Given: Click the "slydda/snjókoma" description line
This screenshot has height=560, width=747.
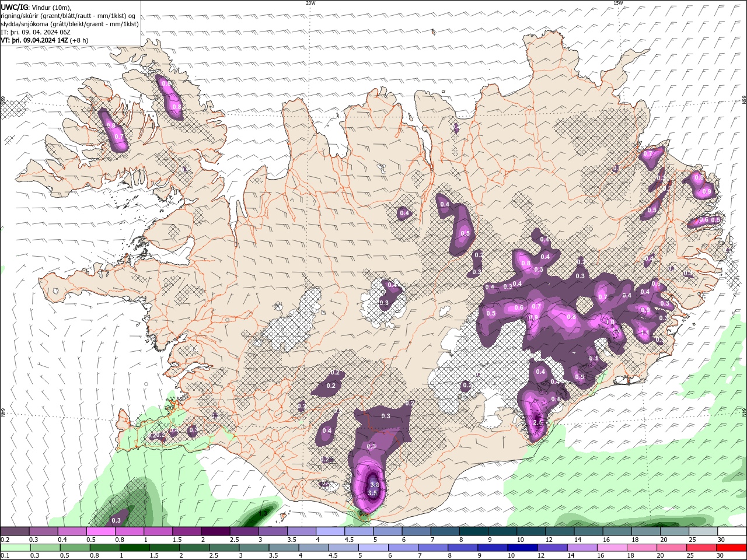Looking at the screenshot, I should [x=70, y=24].
